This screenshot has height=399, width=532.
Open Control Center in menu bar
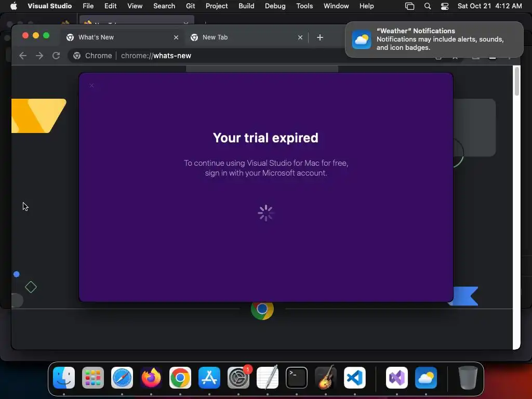point(445,6)
